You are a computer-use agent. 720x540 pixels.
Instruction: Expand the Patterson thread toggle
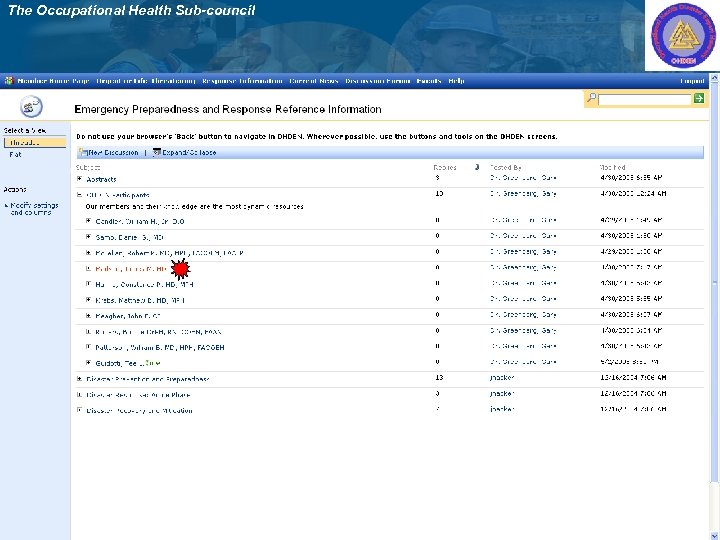pos(89,347)
